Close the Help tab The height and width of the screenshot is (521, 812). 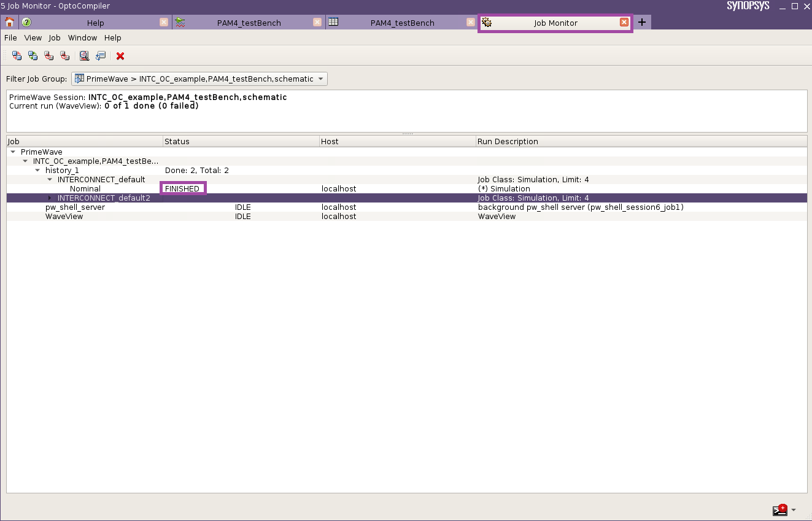164,22
